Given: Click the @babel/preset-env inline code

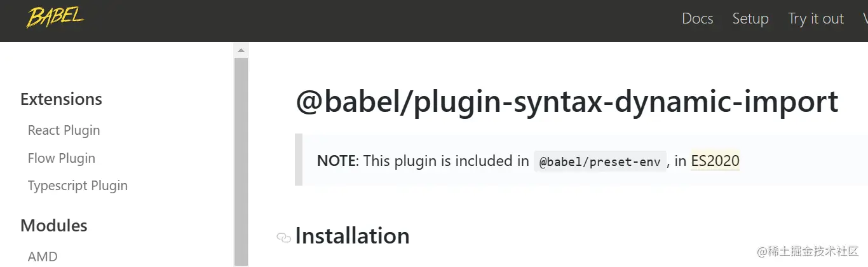Looking at the screenshot, I should click(x=600, y=161).
